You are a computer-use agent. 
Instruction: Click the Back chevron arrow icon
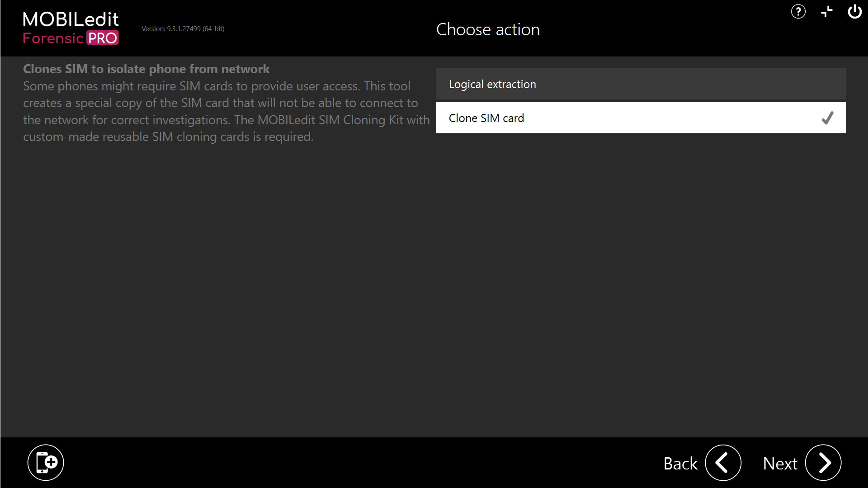(x=723, y=463)
